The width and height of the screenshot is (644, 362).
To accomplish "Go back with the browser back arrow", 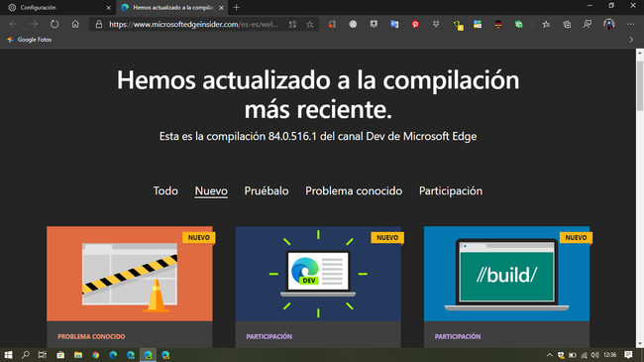I will (13, 24).
